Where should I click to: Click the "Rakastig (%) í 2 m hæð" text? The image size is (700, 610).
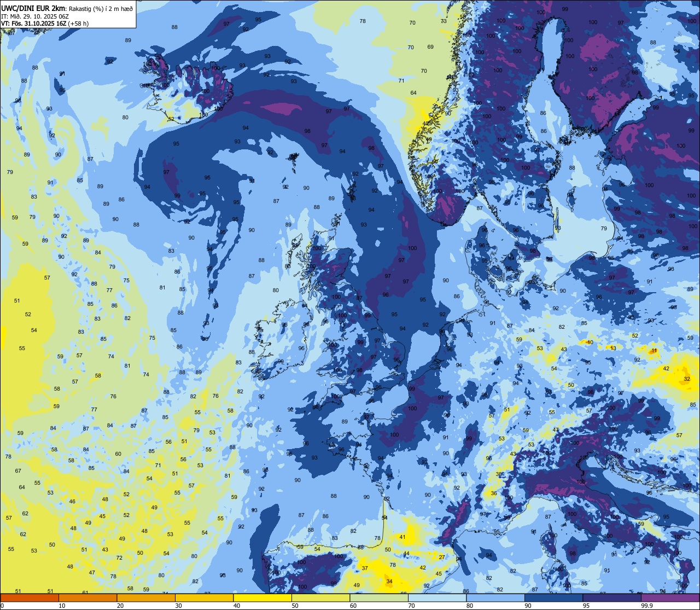pos(101,8)
